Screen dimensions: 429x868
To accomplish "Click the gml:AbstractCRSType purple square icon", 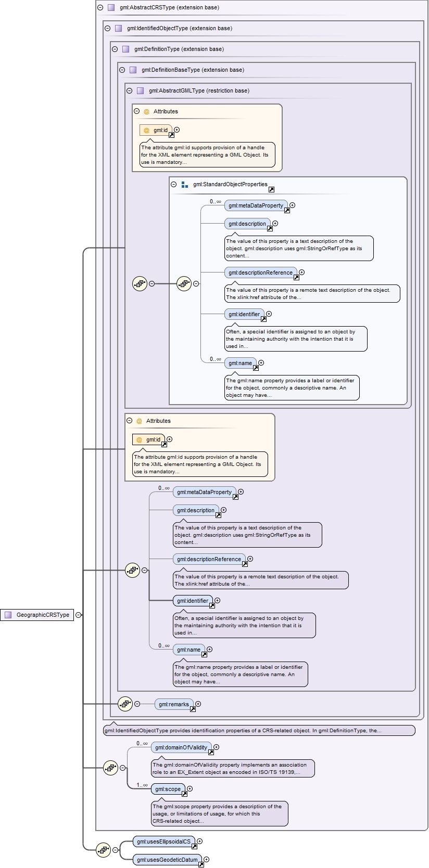I will [x=111, y=7].
